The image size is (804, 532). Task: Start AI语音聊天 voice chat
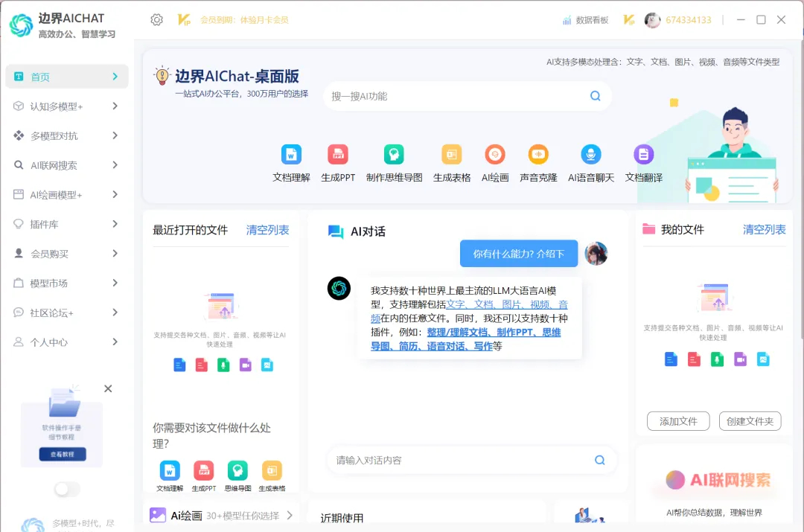pos(591,155)
